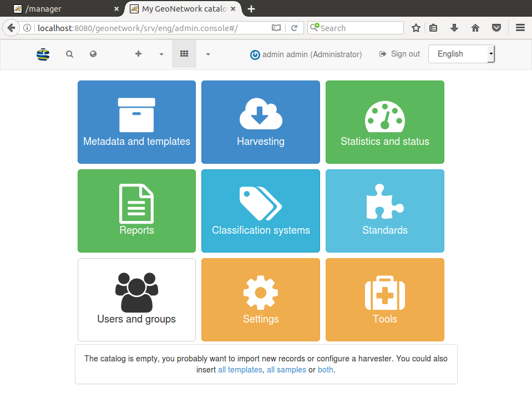The image size is (532, 413).
Task: Open the Users and groups tile
Action: tap(136, 300)
